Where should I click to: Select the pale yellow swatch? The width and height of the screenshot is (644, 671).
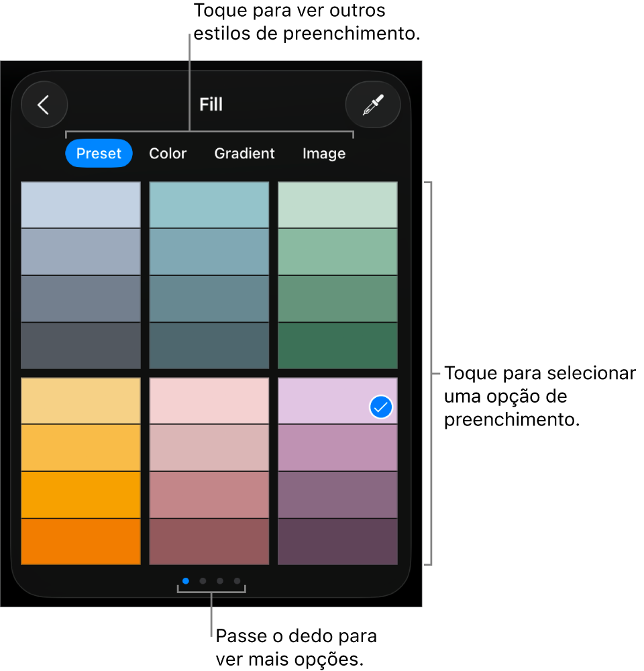tap(81, 401)
